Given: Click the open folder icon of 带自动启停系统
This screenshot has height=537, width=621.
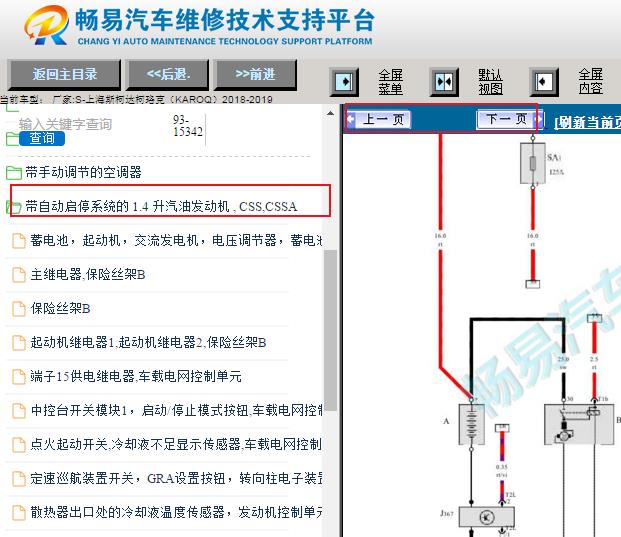Looking at the screenshot, I should coord(14,207).
